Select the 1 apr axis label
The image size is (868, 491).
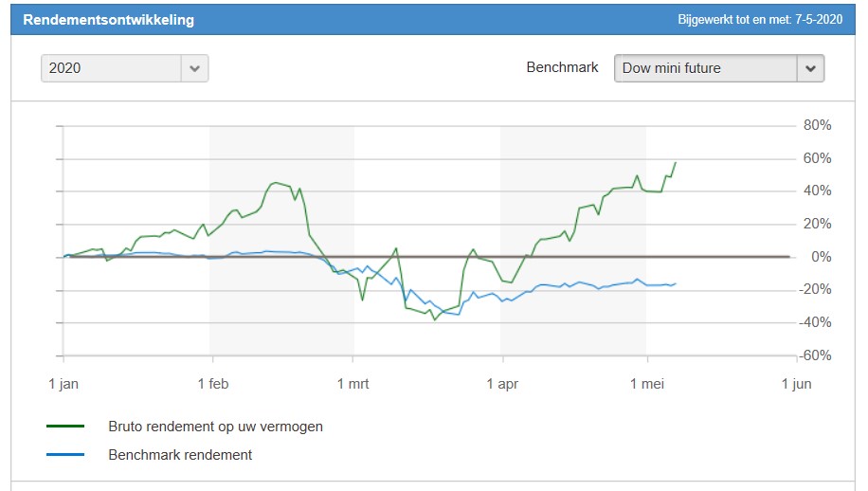[501, 384]
